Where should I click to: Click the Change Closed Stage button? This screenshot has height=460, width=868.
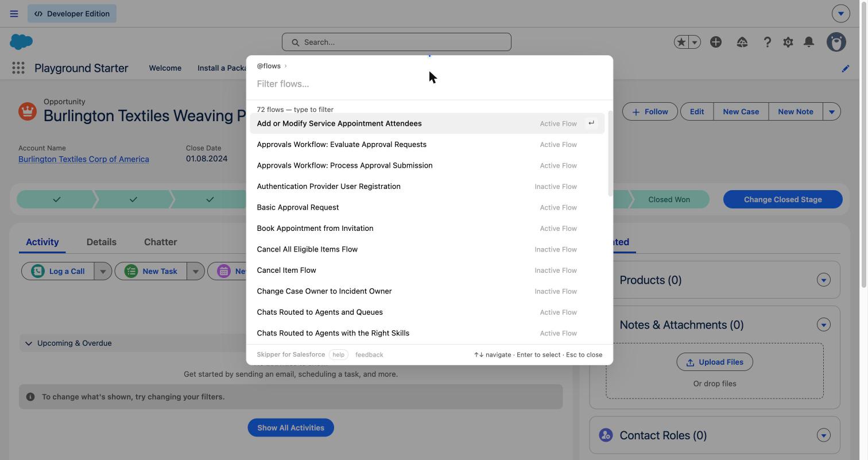783,199
